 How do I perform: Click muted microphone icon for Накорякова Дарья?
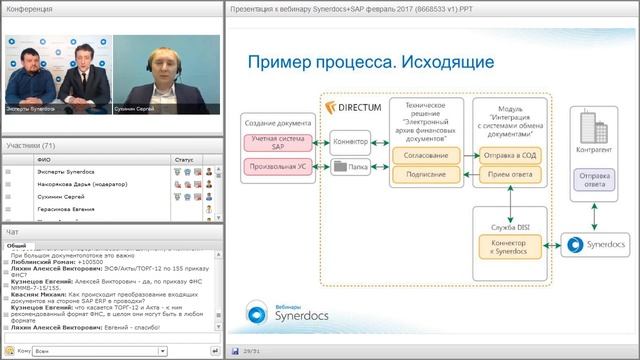coord(178,184)
